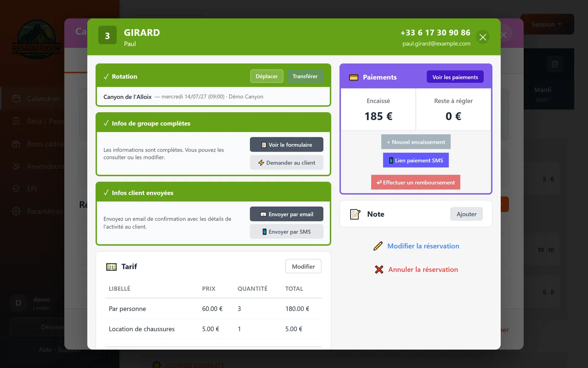Click the Par personne tariff row label
Viewport: 588px width, 368px height.
pyautogui.click(x=127, y=309)
